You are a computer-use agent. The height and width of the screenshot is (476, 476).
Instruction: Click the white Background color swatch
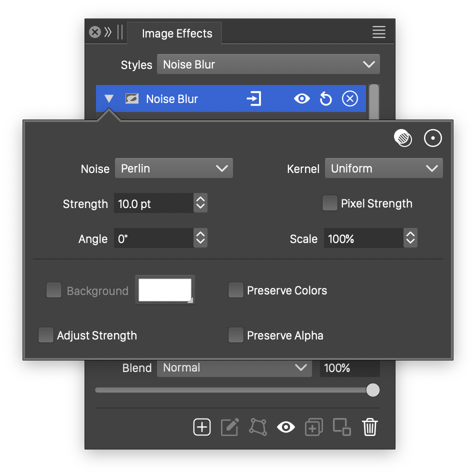tap(164, 290)
